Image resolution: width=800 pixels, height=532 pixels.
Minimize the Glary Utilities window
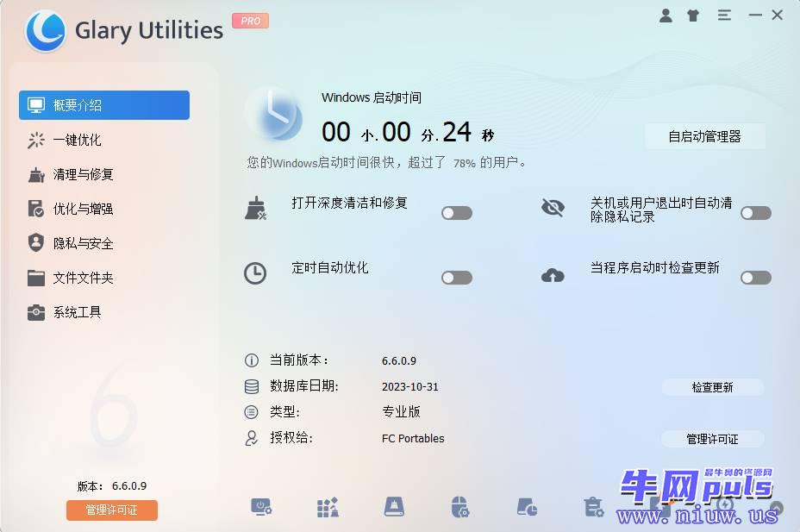pos(755,16)
